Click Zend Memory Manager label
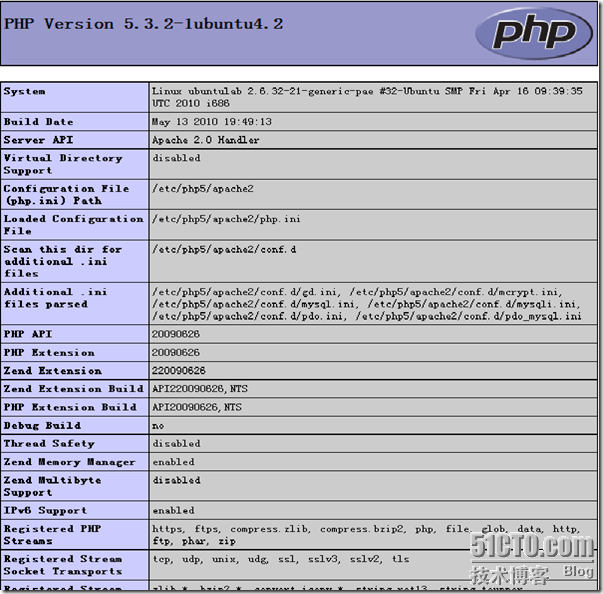The height and width of the screenshot is (594, 603). pos(70,462)
